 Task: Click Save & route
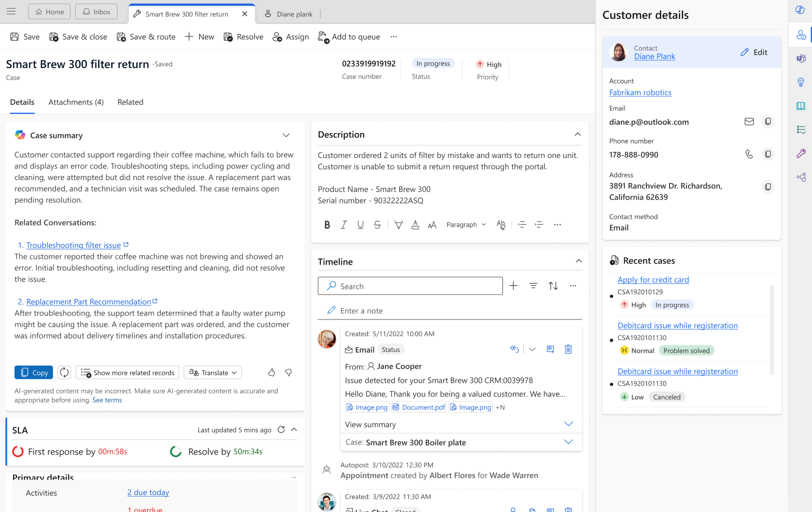click(x=146, y=37)
